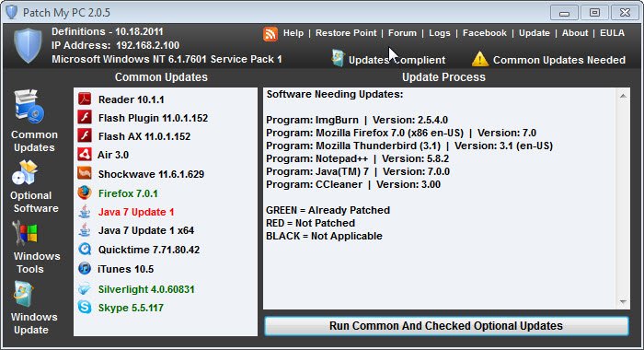Click Update in the top menu

pos(535,33)
